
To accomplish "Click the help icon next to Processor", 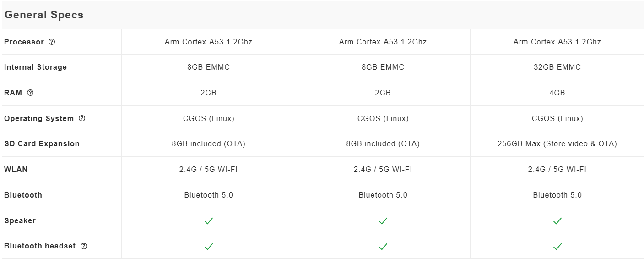I will pos(52,42).
